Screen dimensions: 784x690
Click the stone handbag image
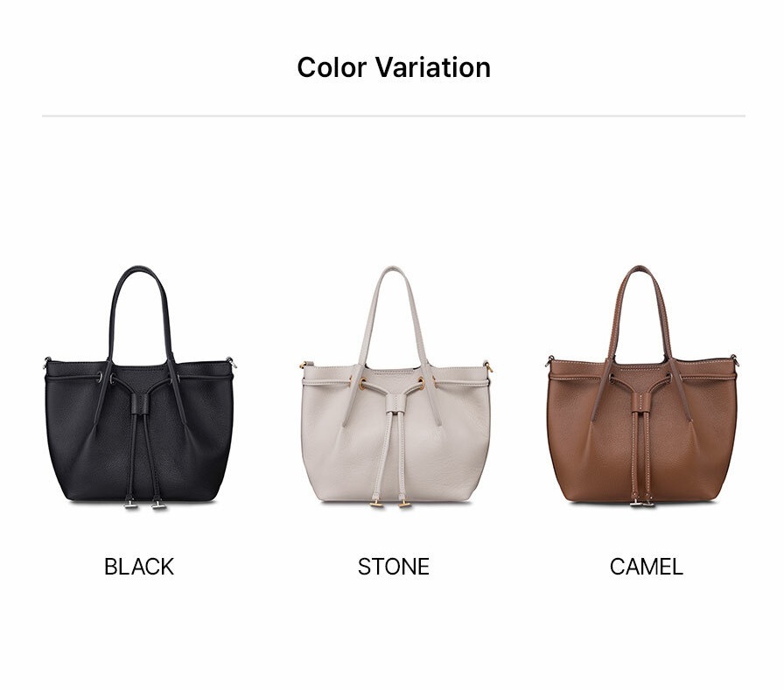point(395,387)
